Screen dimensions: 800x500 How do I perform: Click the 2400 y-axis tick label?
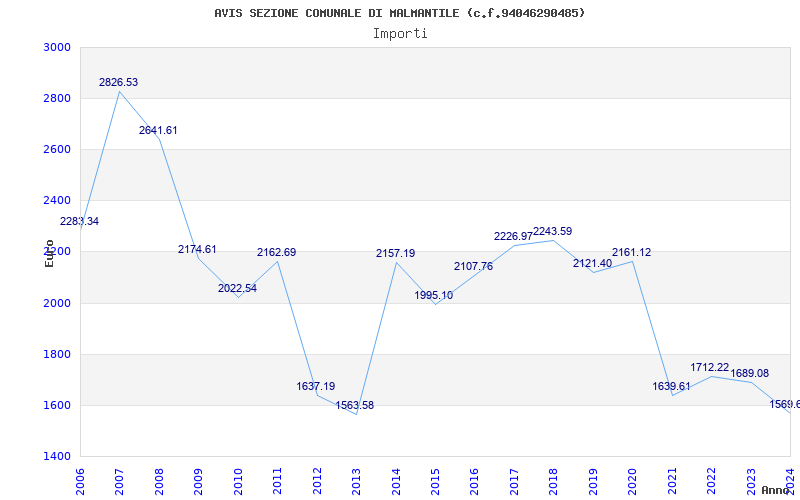(57, 201)
